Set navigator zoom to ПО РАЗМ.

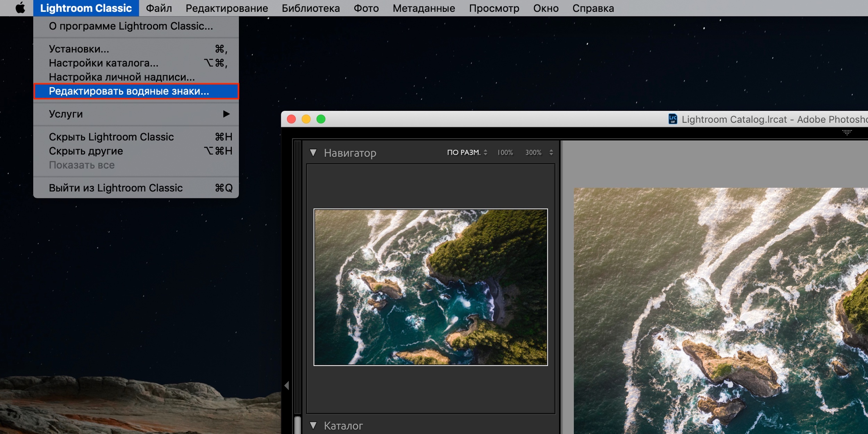click(x=464, y=152)
